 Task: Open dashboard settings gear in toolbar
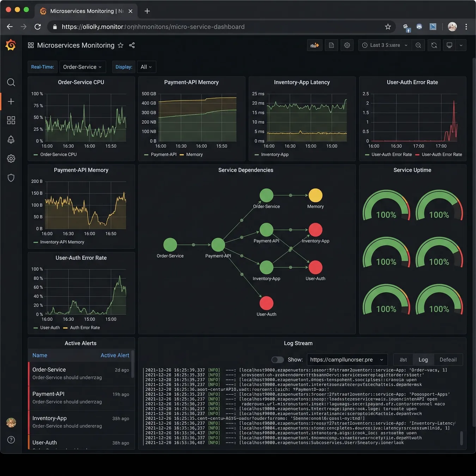pyautogui.click(x=347, y=45)
